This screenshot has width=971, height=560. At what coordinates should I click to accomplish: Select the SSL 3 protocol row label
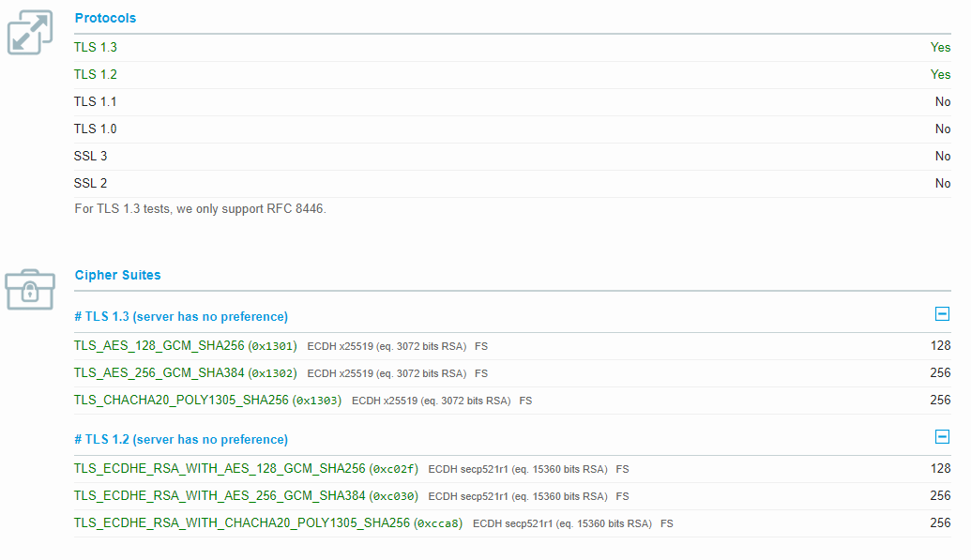[90, 156]
